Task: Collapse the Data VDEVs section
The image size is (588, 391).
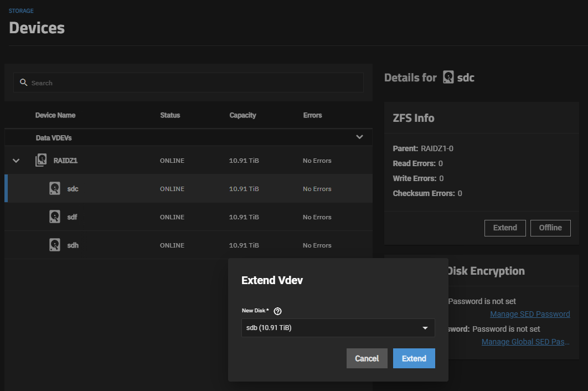Action: tap(359, 137)
